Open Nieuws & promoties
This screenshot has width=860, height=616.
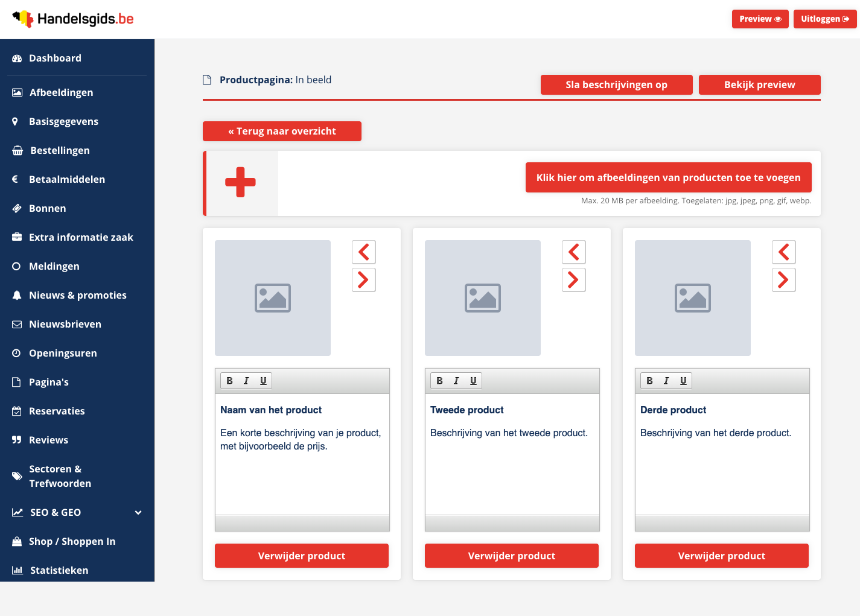pyautogui.click(x=77, y=295)
